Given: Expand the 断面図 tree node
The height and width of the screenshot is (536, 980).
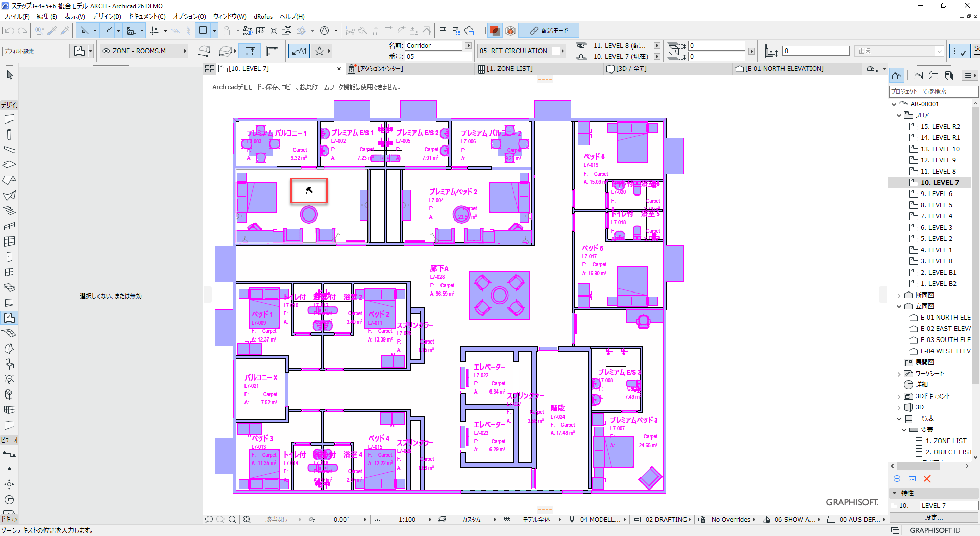Looking at the screenshot, I should 899,295.
